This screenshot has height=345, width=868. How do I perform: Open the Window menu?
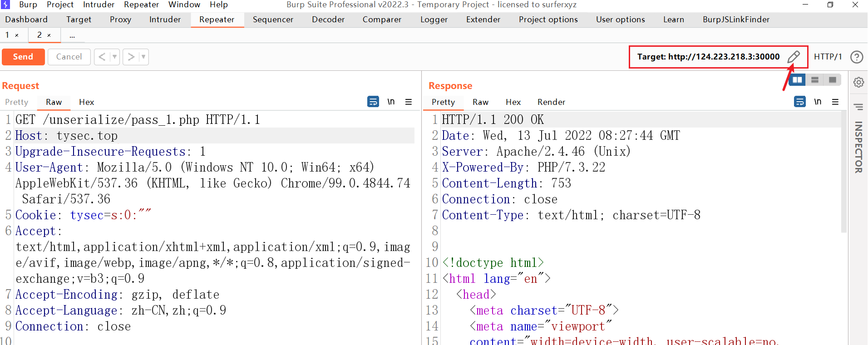184,5
